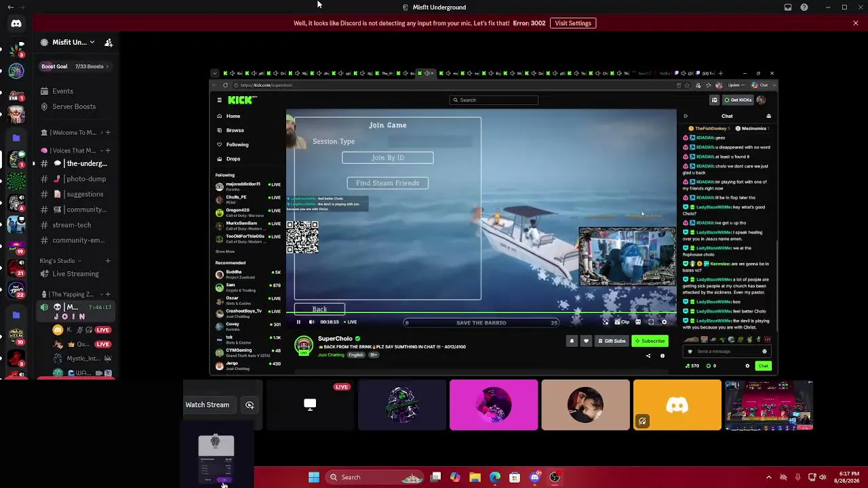Open the photo-dump channel
The image size is (868, 488).
(x=76, y=179)
